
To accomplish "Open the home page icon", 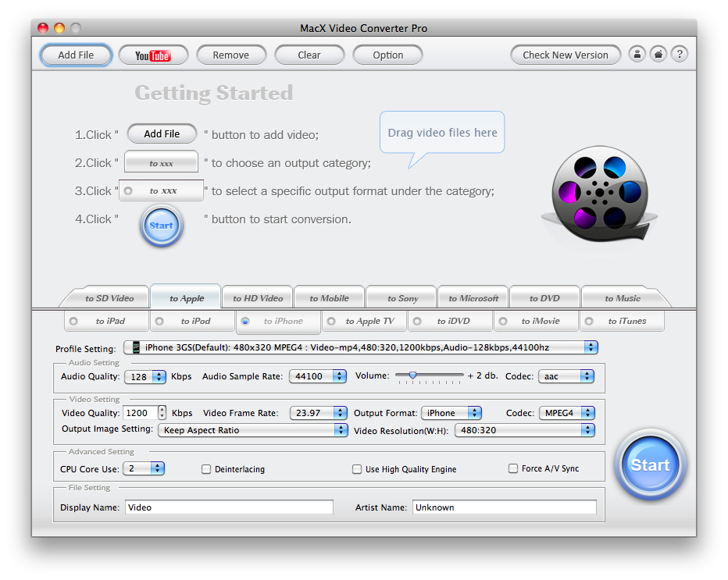I will click(658, 55).
